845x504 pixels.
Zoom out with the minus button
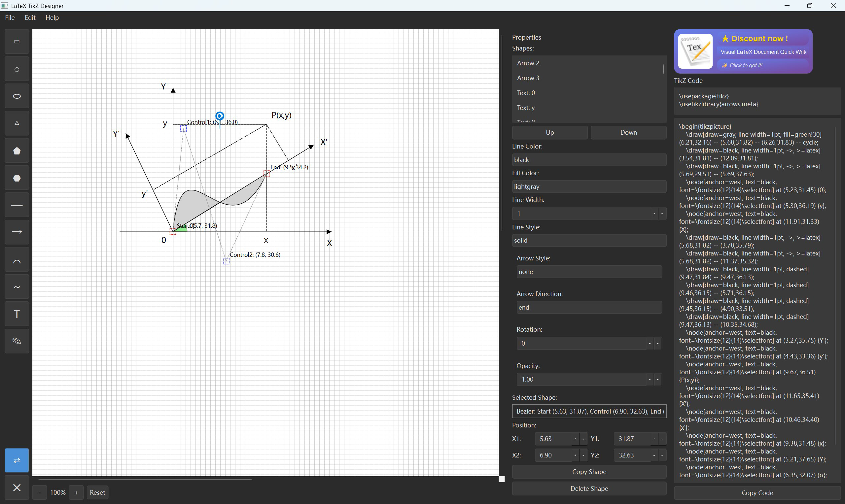click(x=39, y=492)
